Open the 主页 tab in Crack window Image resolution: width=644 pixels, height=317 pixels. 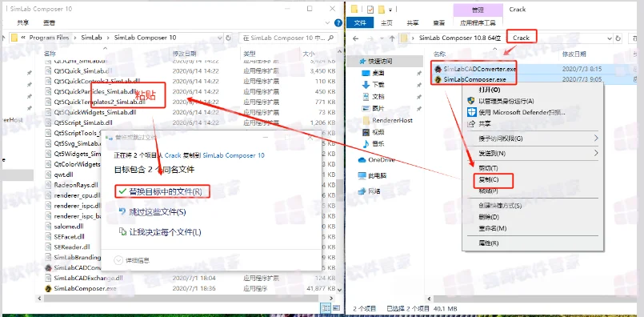click(386, 23)
